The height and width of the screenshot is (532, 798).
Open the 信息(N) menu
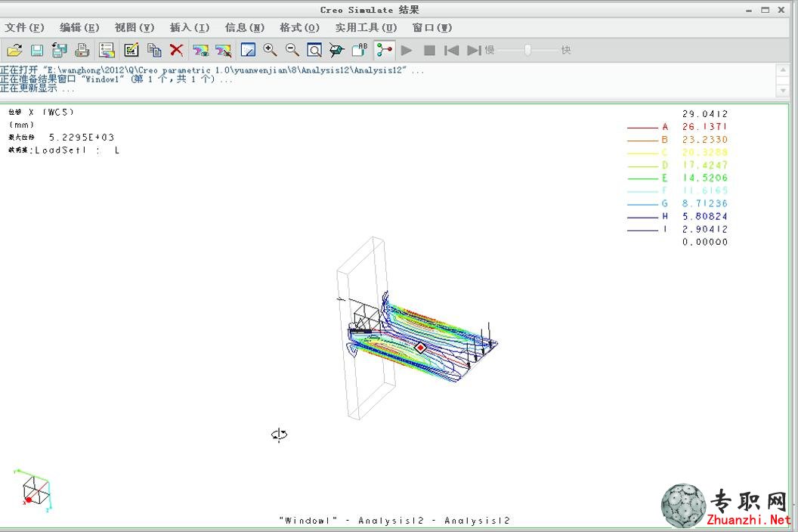pos(244,27)
